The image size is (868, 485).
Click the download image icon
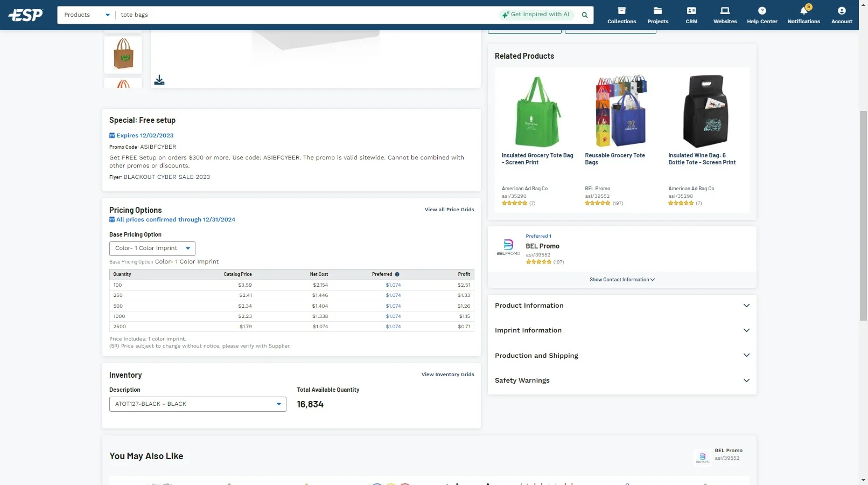[x=159, y=80]
